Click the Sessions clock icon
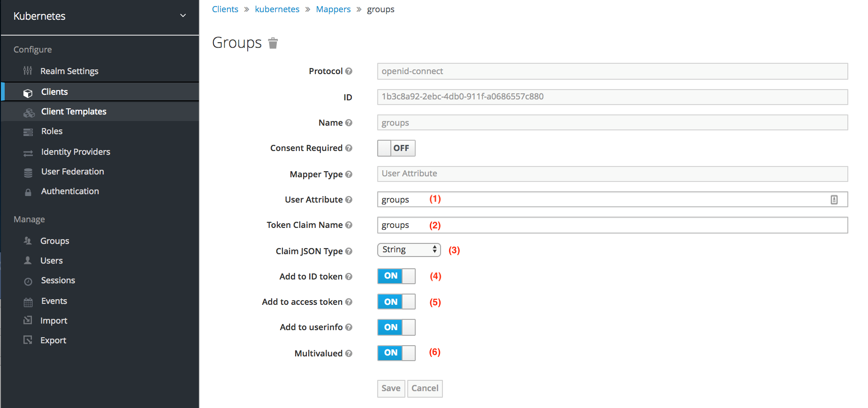The width and height of the screenshot is (868, 408). 28,281
